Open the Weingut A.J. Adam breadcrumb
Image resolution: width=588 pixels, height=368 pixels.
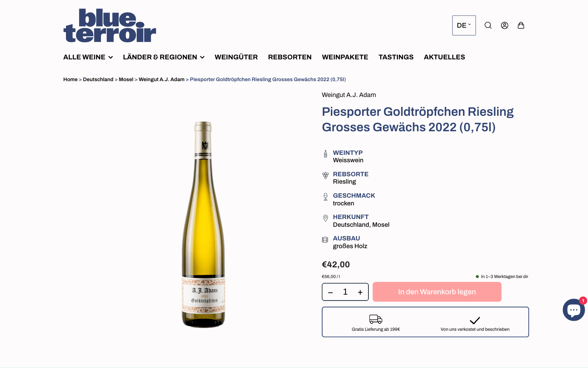(x=161, y=79)
